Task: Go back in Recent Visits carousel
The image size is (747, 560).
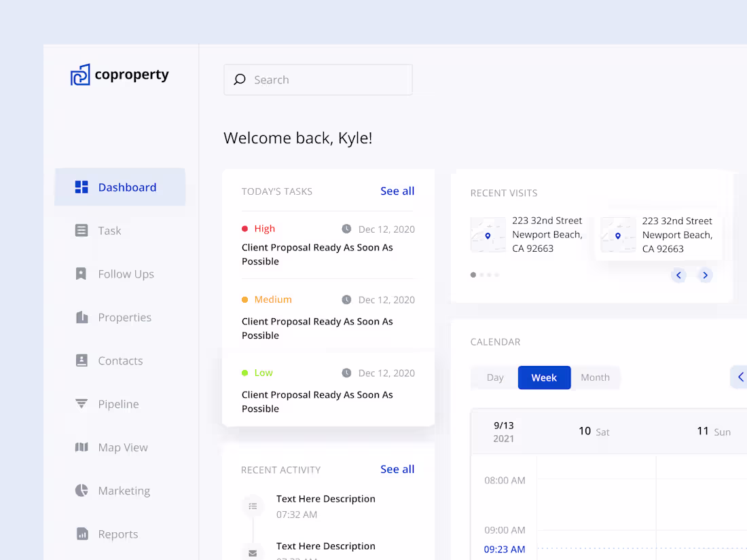Action: 678,275
